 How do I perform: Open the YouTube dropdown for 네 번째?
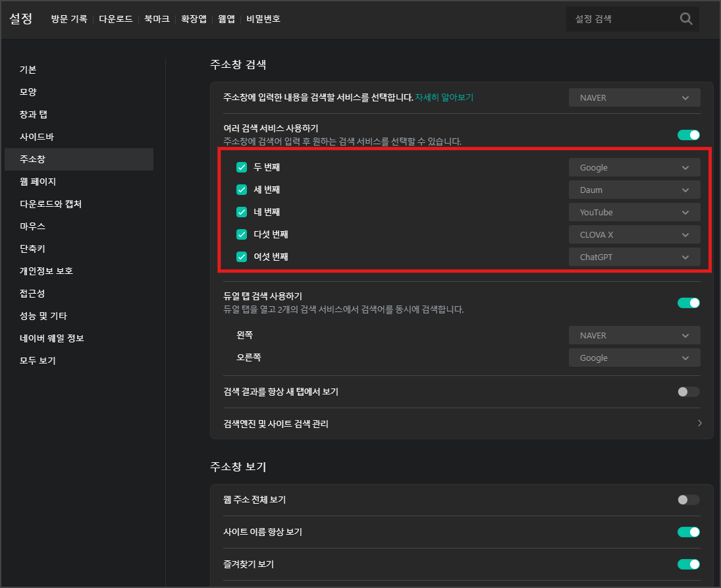(x=633, y=212)
